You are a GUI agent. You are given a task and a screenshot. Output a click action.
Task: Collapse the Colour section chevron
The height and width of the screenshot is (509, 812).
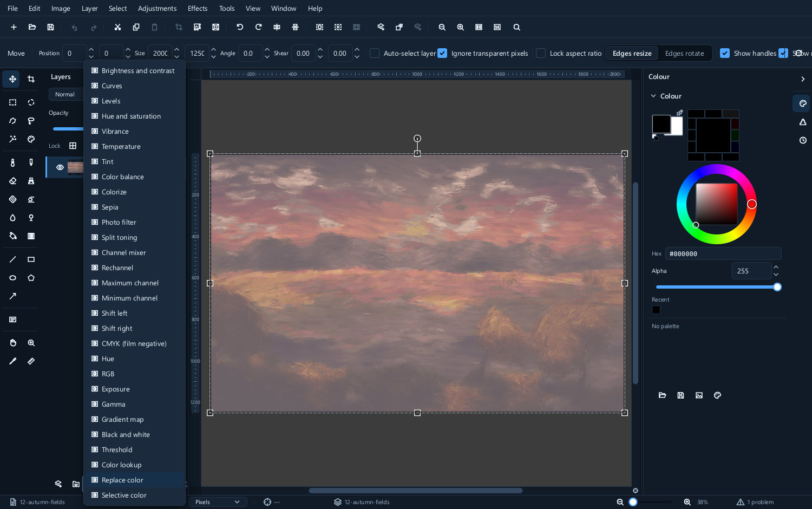point(653,96)
